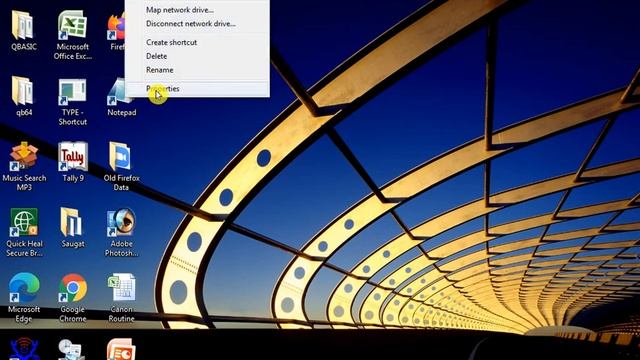640x360 pixels.
Task: Select Create shortcut in context menu
Action: [x=197, y=42]
